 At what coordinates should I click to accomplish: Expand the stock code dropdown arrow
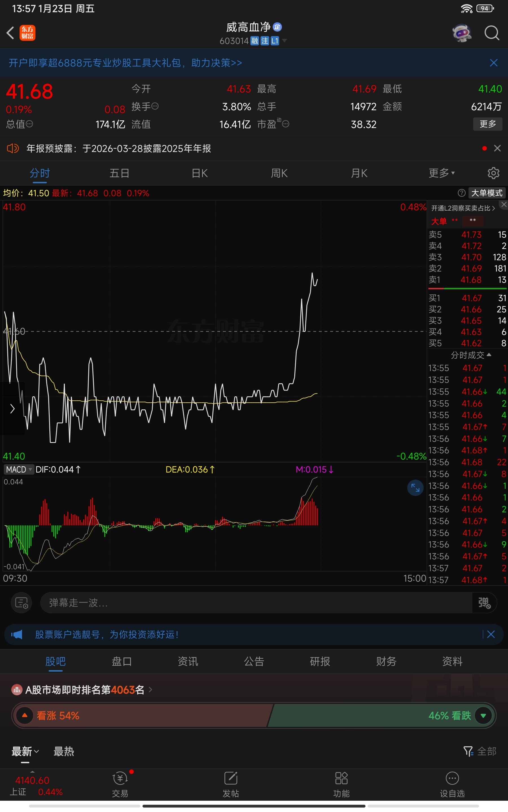coord(284,41)
